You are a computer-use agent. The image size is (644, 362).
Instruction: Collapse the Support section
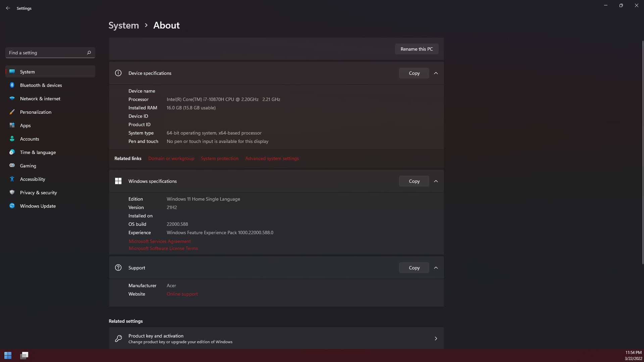(x=436, y=268)
